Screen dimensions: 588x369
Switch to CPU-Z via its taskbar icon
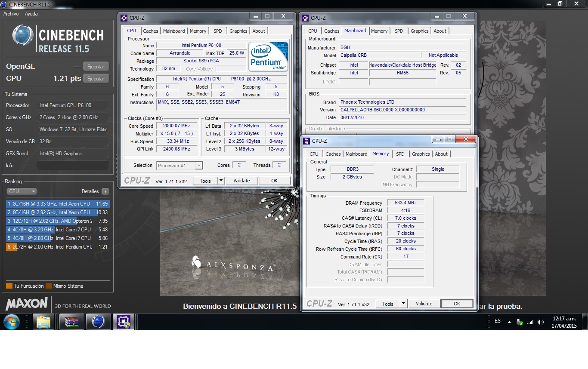click(124, 322)
